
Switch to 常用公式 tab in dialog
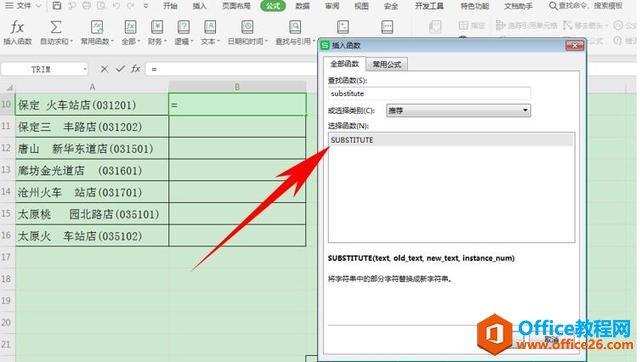(387, 64)
